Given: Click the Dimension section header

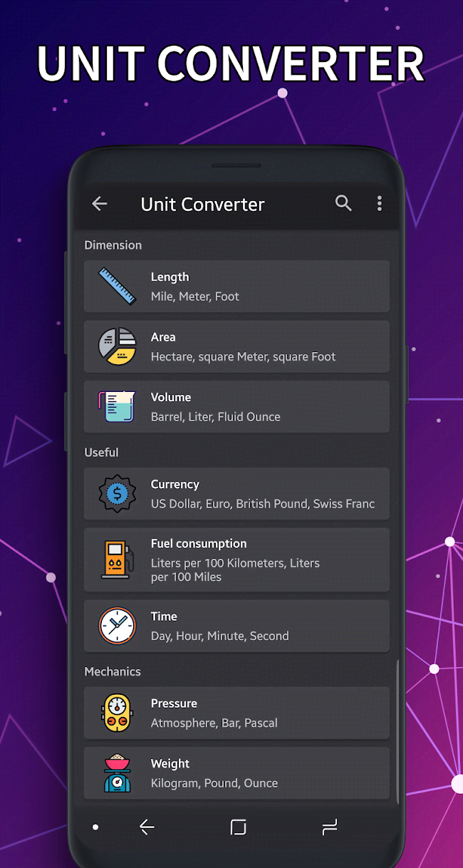Looking at the screenshot, I should (x=113, y=245).
